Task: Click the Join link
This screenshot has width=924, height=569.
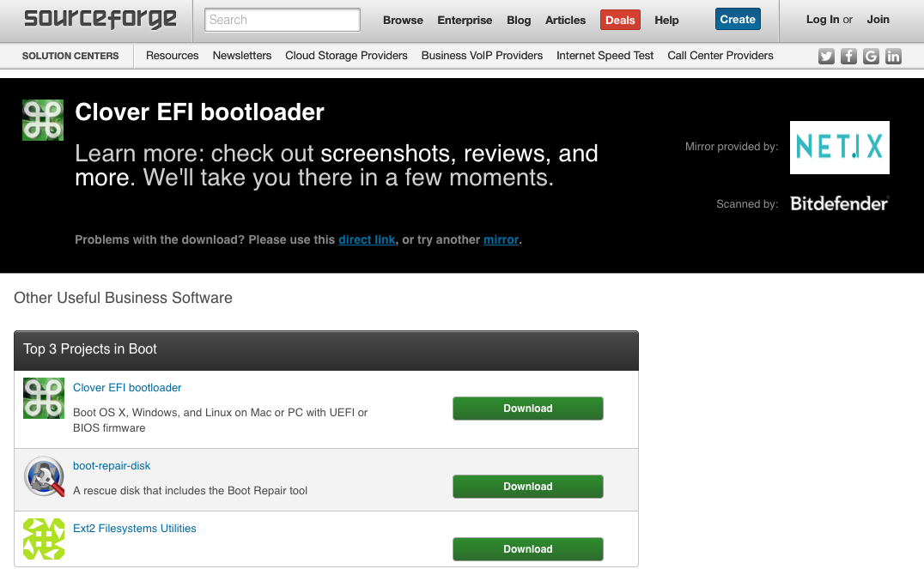Action: click(878, 20)
